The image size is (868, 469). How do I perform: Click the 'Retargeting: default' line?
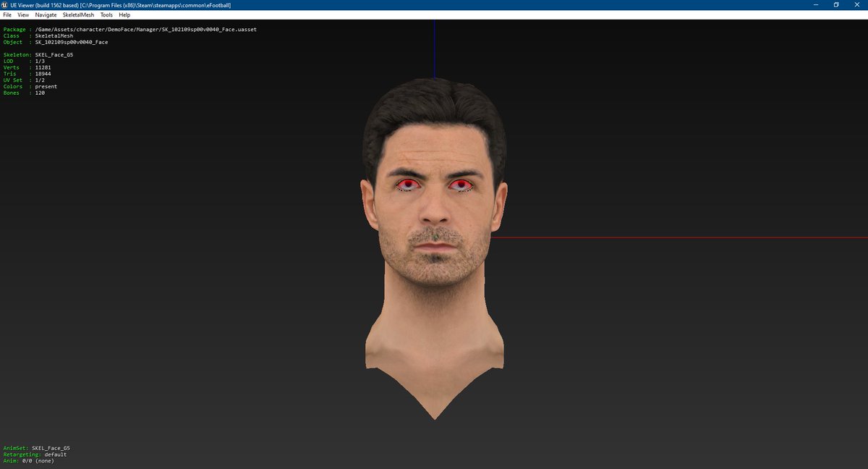point(35,455)
